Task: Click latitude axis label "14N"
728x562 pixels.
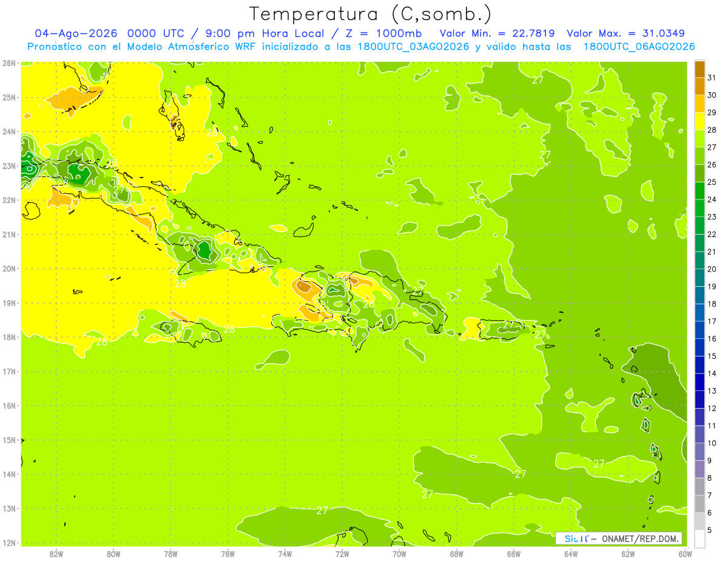Action: [x=9, y=474]
